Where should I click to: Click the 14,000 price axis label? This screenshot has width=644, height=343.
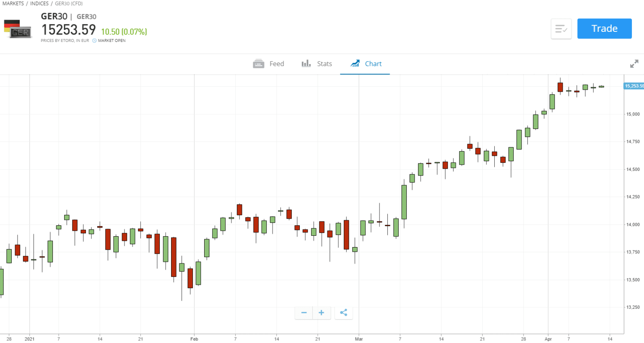click(633, 224)
